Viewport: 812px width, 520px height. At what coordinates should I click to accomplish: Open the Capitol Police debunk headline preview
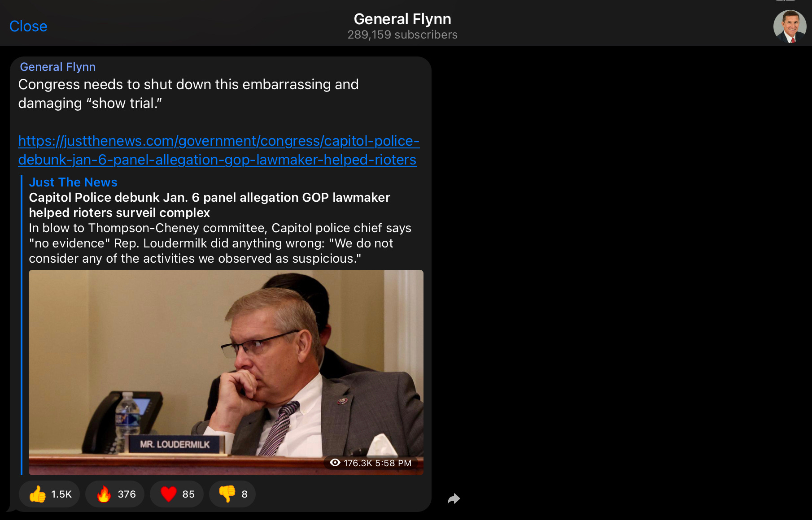pos(210,205)
